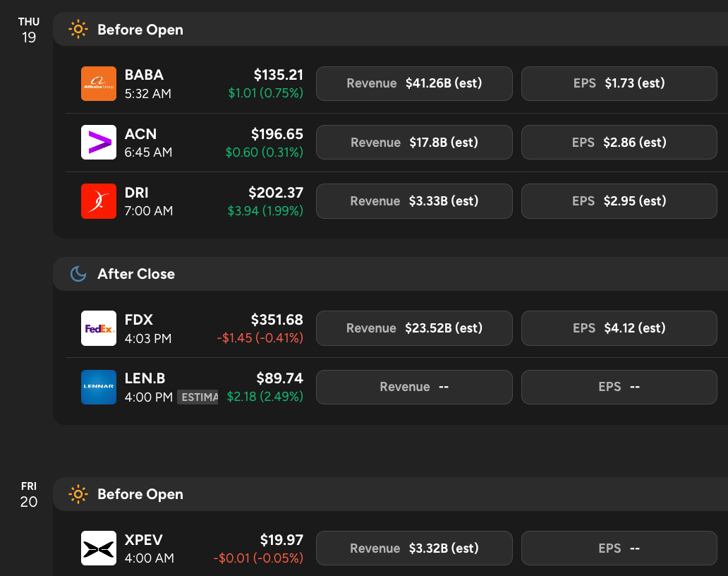Open DRI EPS $2.95 estimate box
Viewport: 728px width, 576px height.
click(x=619, y=201)
